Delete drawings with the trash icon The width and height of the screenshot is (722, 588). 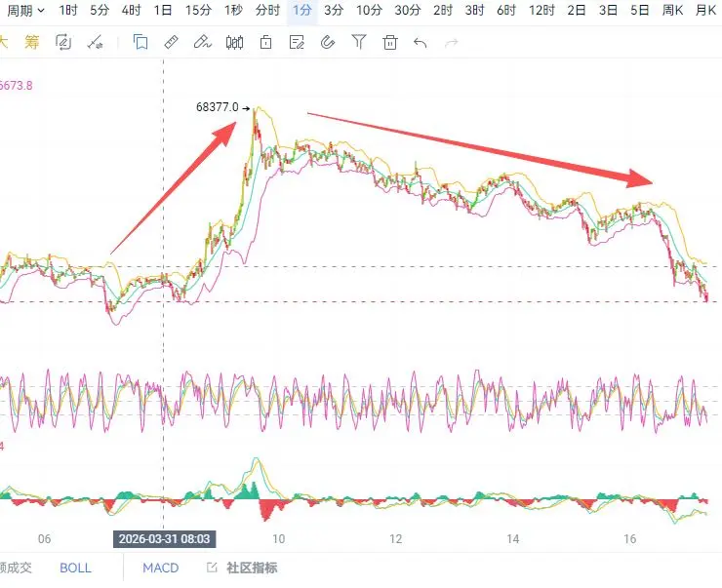coord(390,42)
